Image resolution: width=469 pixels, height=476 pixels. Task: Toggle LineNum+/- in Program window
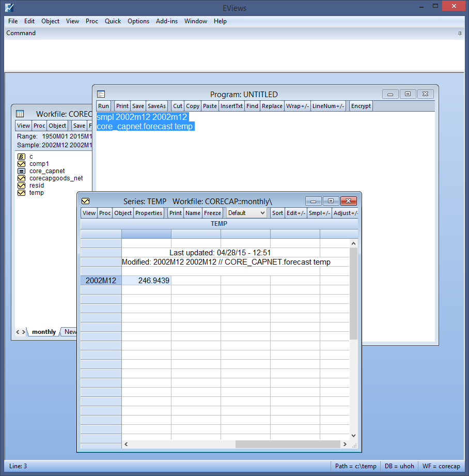click(x=328, y=106)
